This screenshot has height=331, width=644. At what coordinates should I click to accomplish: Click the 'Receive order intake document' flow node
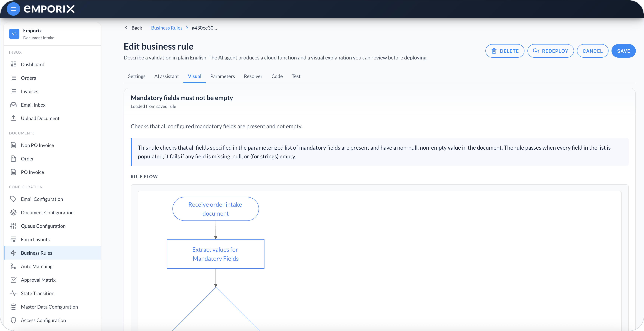tap(216, 209)
